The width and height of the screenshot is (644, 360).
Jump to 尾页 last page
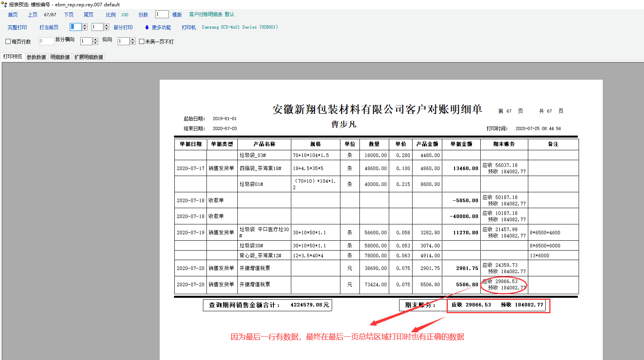(x=88, y=15)
